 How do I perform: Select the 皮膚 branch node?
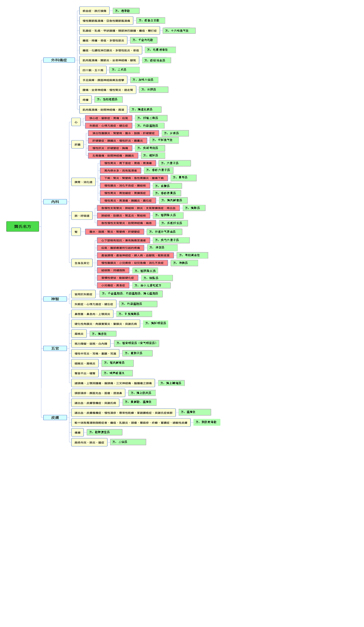click(x=55, y=418)
